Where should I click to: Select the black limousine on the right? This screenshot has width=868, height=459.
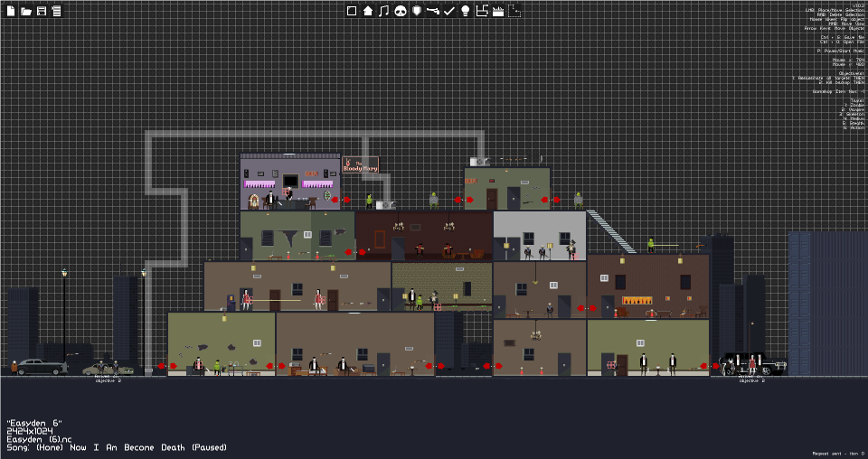tap(754, 364)
